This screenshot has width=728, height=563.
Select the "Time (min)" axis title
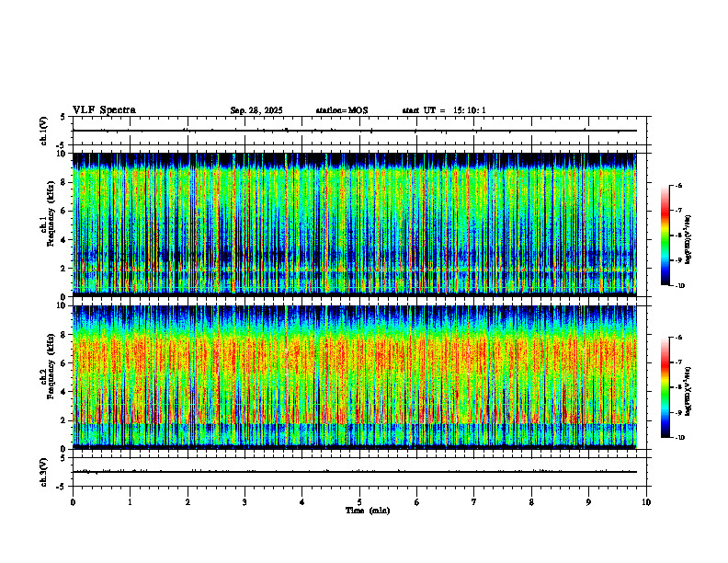coord(368,511)
